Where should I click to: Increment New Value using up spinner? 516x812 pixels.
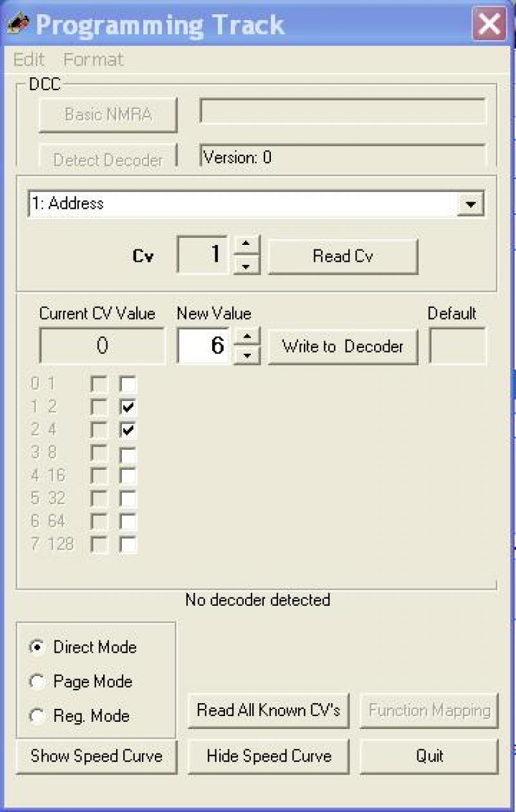point(246,336)
